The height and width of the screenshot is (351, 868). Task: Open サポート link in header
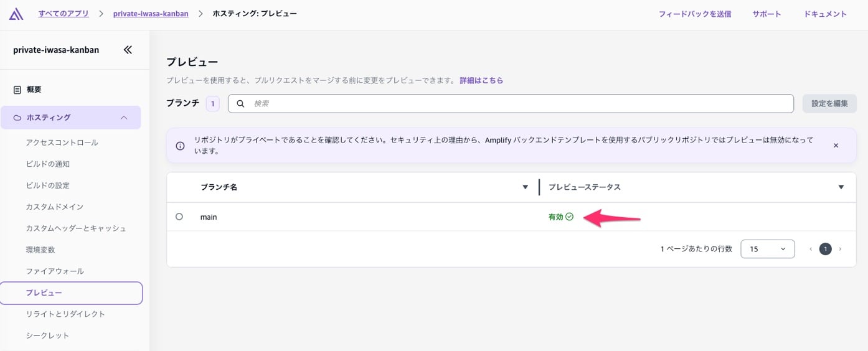pyautogui.click(x=767, y=14)
